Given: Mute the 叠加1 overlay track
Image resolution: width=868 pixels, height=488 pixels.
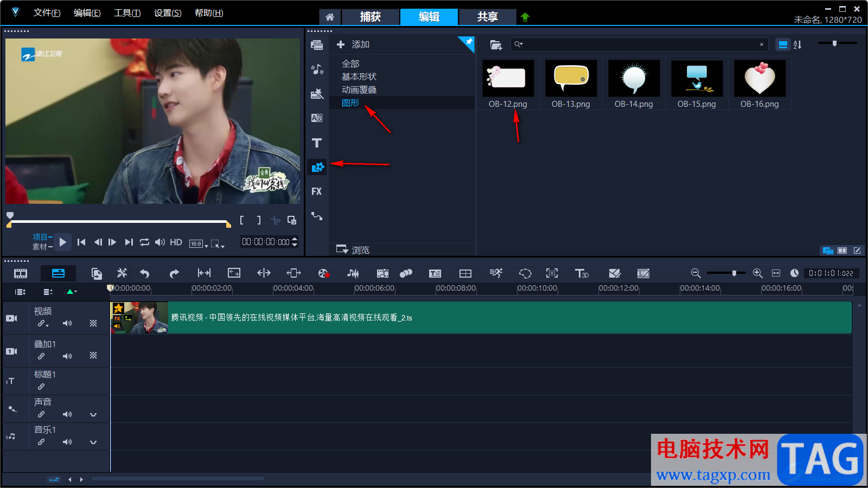Looking at the screenshot, I should tap(67, 356).
